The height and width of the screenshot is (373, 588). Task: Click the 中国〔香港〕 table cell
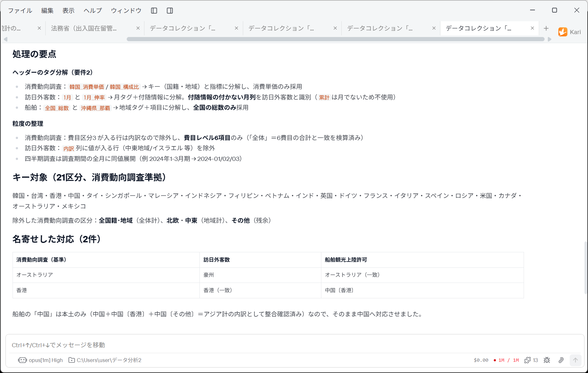pyautogui.click(x=422, y=290)
